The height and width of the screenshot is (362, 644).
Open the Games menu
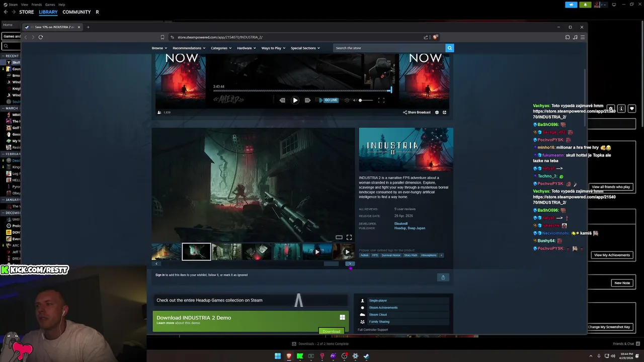coord(50,5)
